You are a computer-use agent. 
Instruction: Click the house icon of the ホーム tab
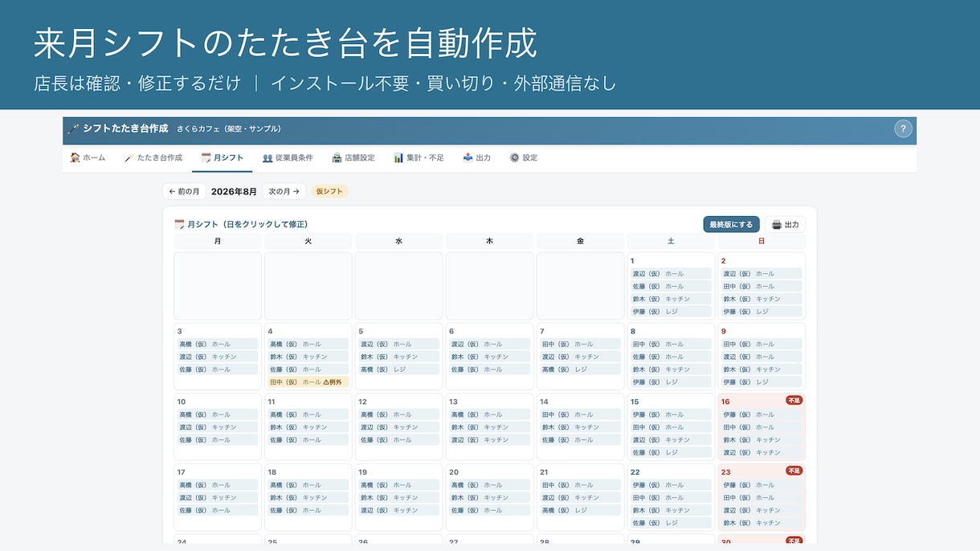coord(75,157)
